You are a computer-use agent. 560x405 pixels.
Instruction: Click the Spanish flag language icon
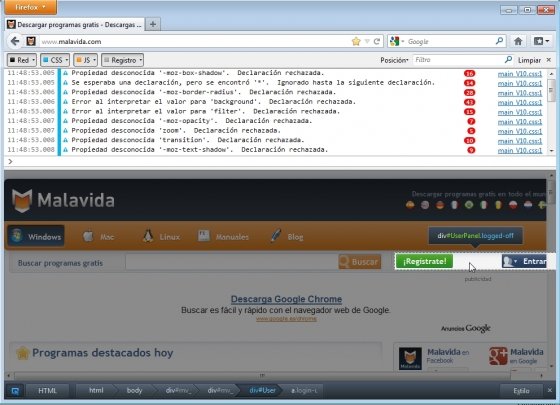[x=410, y=205]
